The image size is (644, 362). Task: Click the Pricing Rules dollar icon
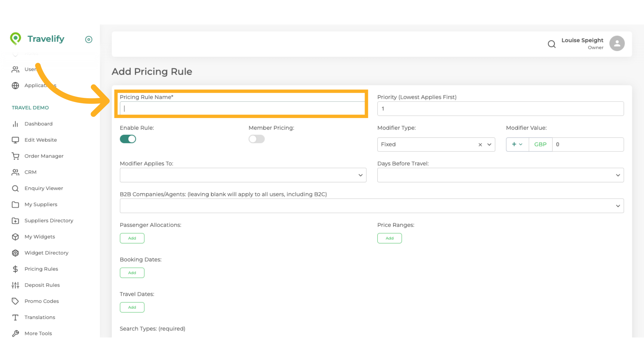[x=15, y=269]
